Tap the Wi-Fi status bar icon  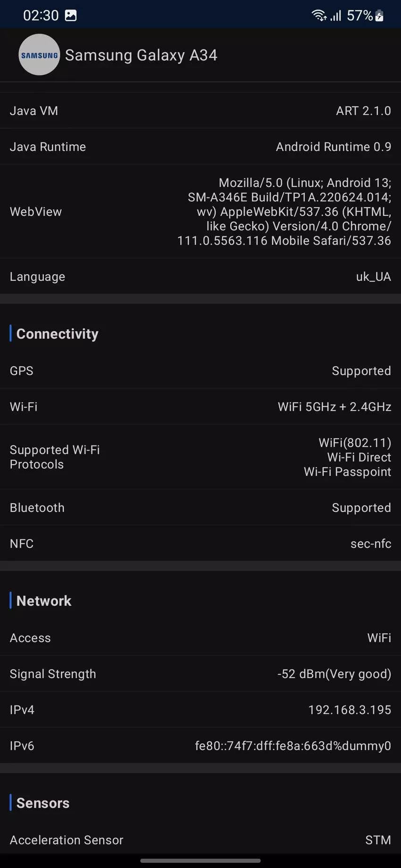tap(319, 16)
